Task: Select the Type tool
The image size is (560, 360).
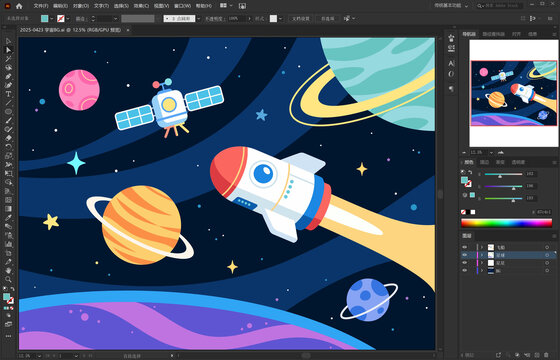Action: pos(9,94)
